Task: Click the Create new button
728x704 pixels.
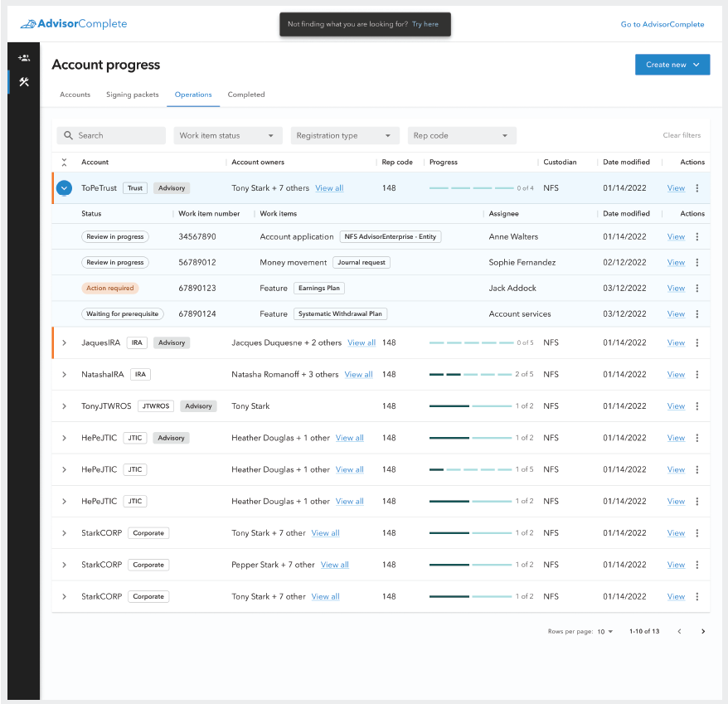Action: coord(672,65)
